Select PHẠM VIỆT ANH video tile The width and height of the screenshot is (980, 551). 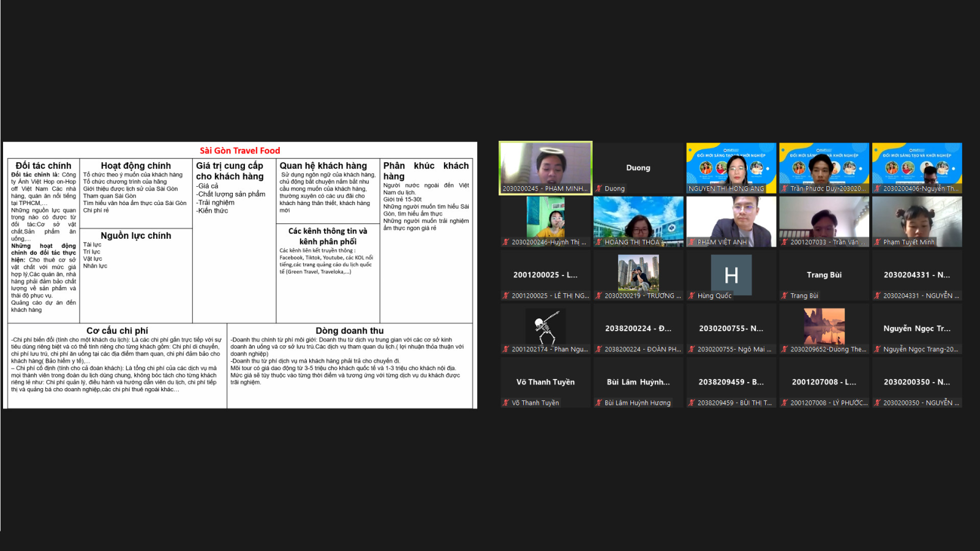coord(731,222)
